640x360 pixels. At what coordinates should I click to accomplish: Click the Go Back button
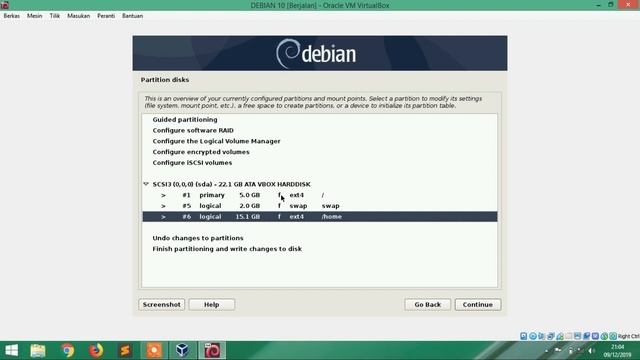click(427, 304)
